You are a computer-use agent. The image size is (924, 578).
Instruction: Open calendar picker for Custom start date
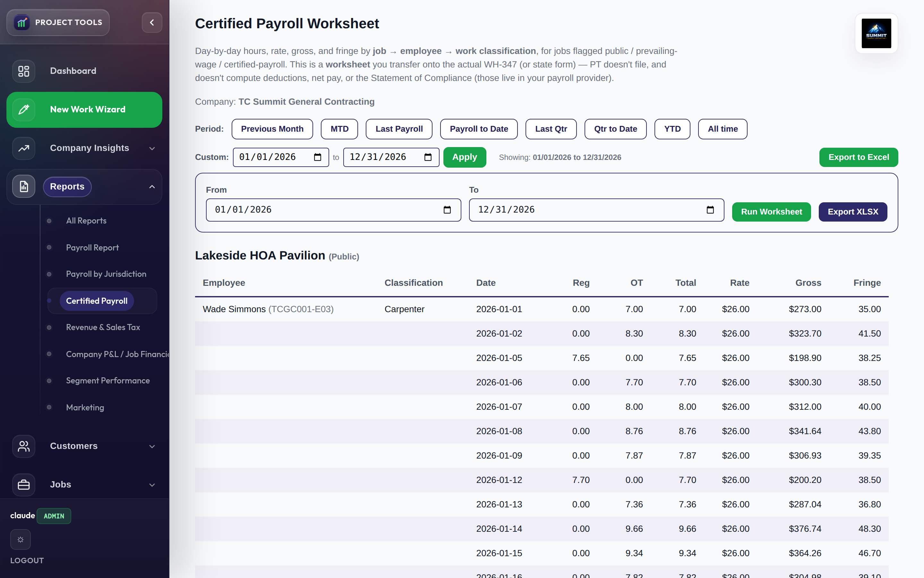(x=317, y=157)
